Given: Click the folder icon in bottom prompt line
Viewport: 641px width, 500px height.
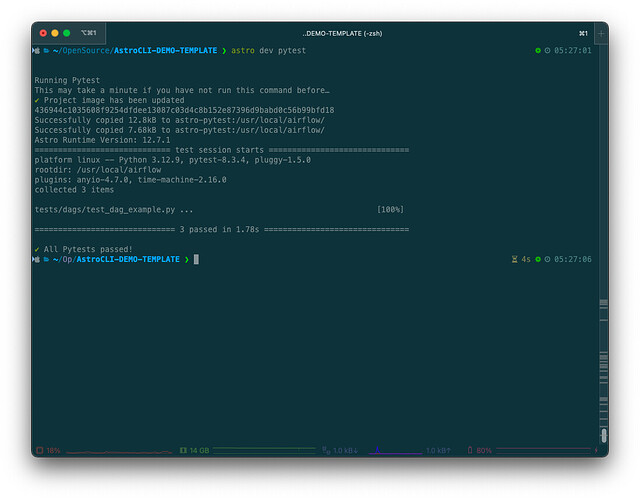Looking at the screenshot, I should (46, 260).
